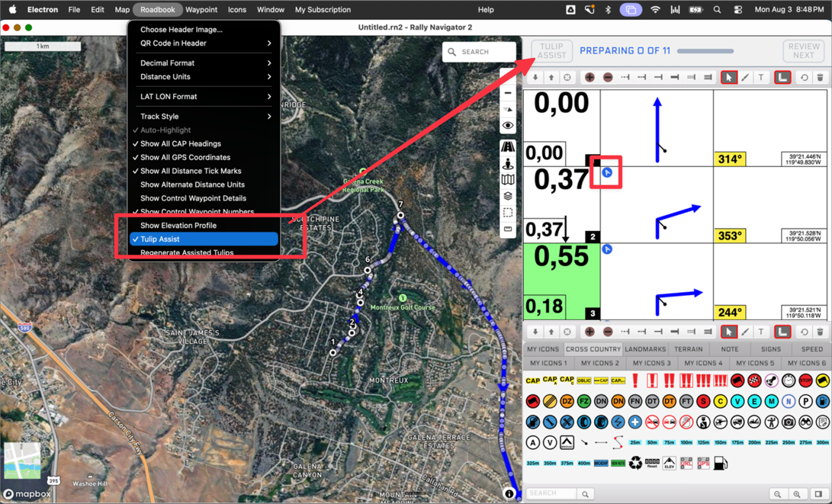Click the single red exclamation danger icon
Viewport: 832px width, 504px height.
point(635,380)
